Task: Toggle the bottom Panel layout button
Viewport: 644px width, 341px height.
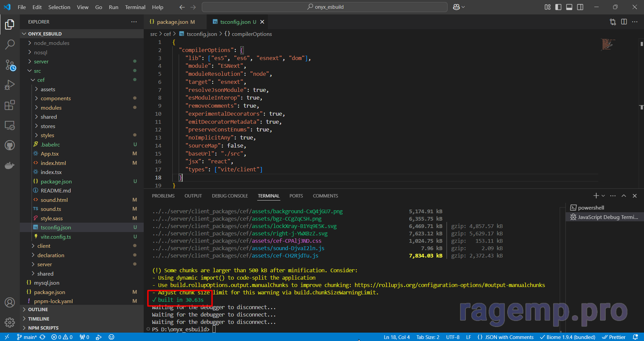Action: (569, 7)
